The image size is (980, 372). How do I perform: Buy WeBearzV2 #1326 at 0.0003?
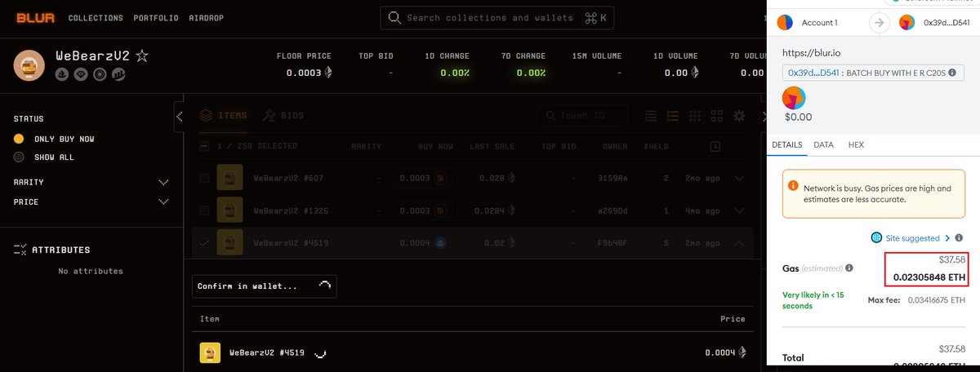(423, 211)
